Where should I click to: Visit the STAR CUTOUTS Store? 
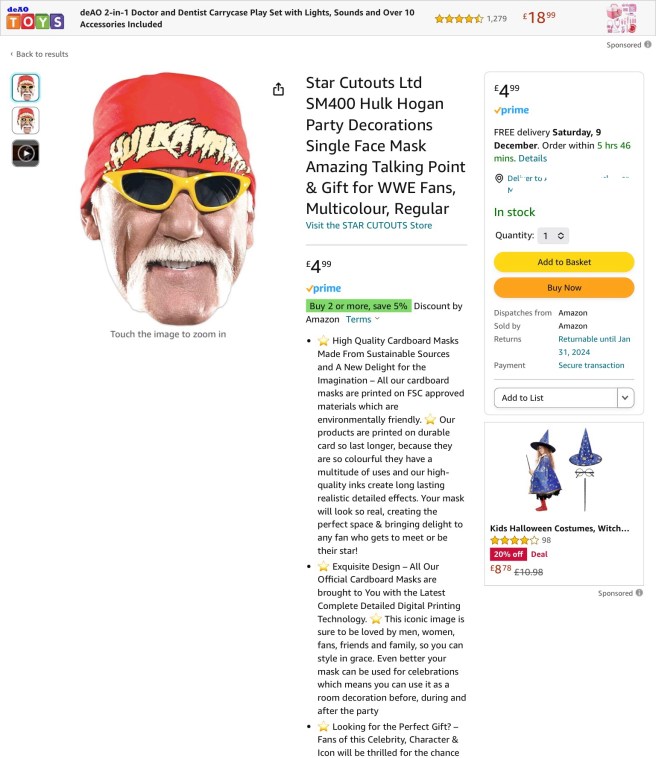(368, 225)
